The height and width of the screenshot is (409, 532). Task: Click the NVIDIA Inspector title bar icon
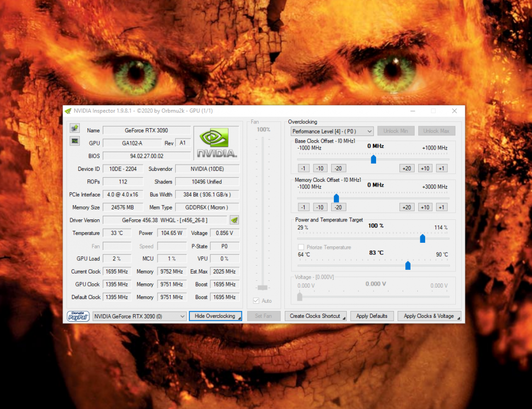68,111
